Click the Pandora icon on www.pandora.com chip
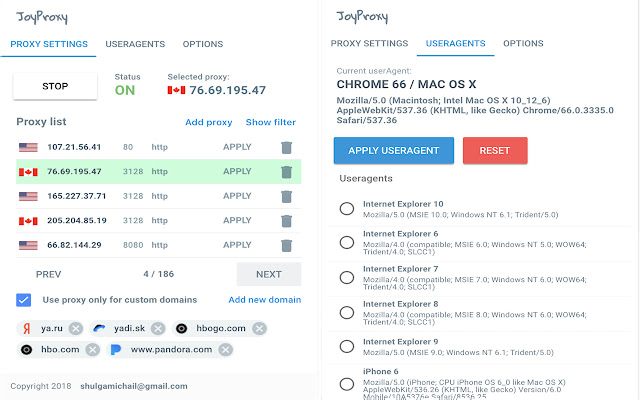 click(x=116, y=350)
